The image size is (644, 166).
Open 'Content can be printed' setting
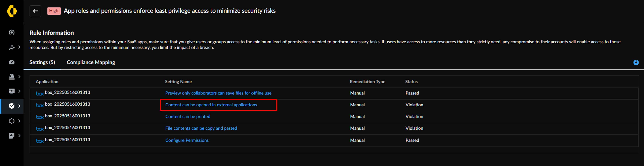[187, 117]
